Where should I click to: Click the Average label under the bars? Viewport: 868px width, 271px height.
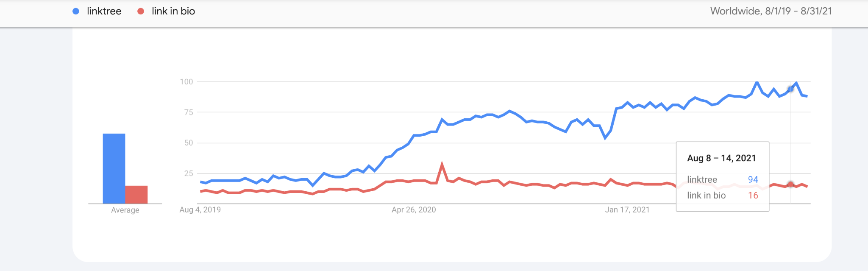125,210
